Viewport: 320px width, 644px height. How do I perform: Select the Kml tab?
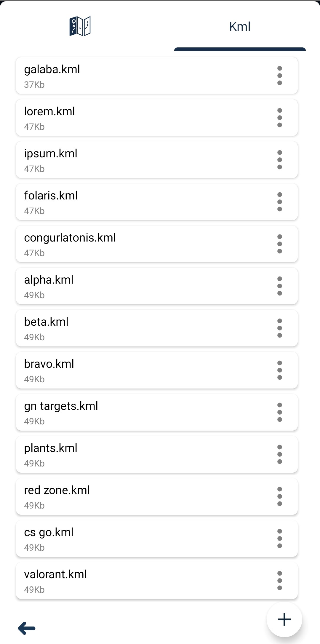240,27
